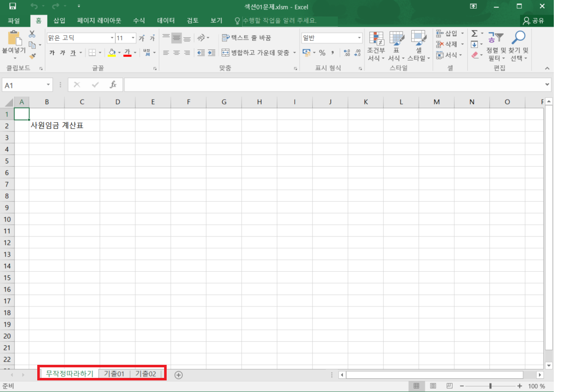
Task: Click the Borders icon
Action: click(x=92, y=52)
